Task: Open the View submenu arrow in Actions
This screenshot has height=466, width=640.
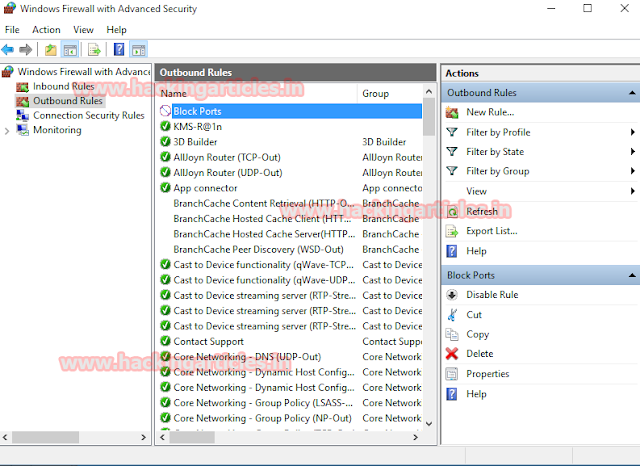Action: click(632, 191)
